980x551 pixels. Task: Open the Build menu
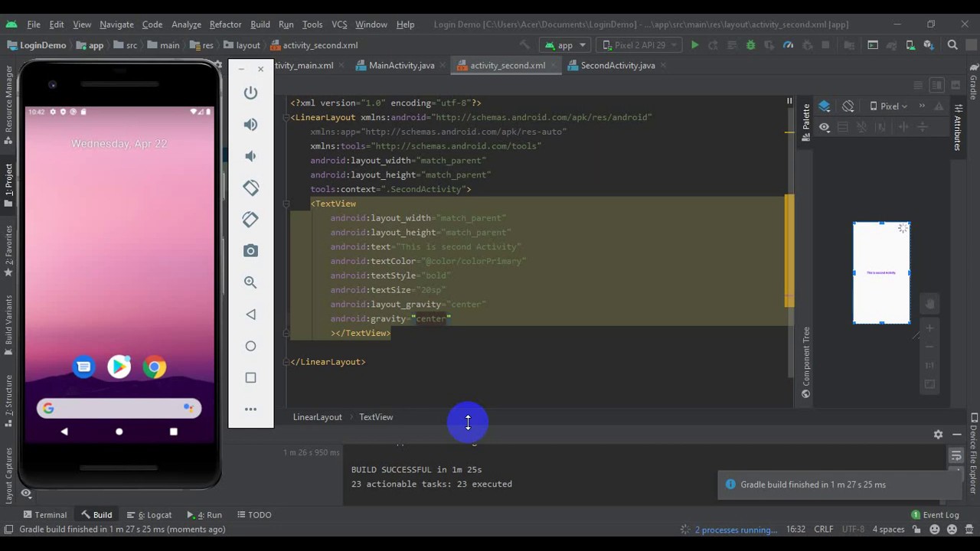pos(260,24)
